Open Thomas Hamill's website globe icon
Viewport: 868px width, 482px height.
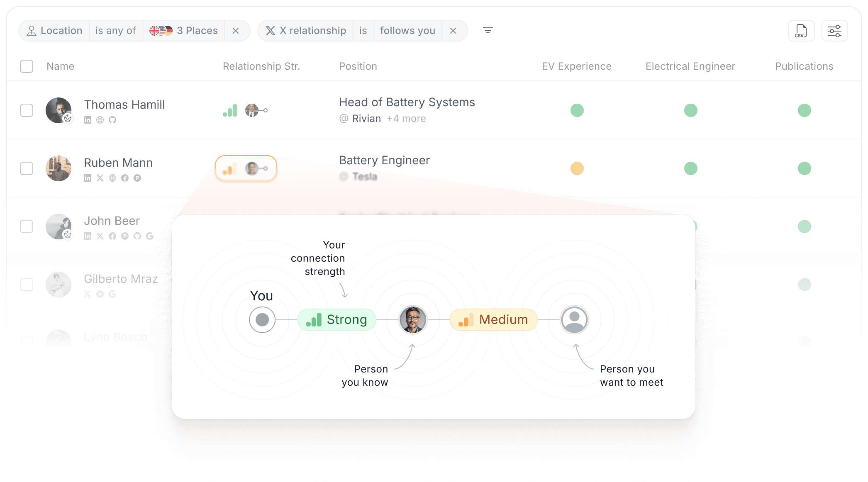[x=100, y=120]
